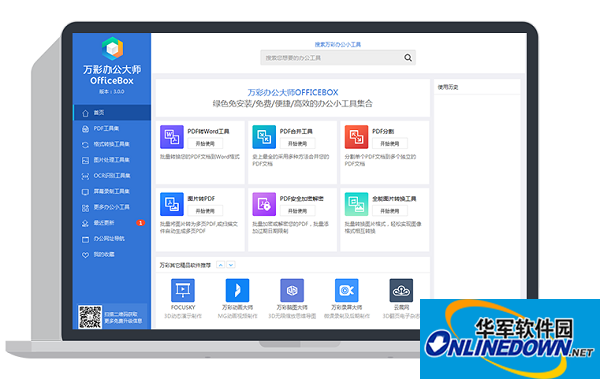Click 开始使用 under PDF分割
The height and width of the screenshot is (379, 600).
(x=390, y=144)
